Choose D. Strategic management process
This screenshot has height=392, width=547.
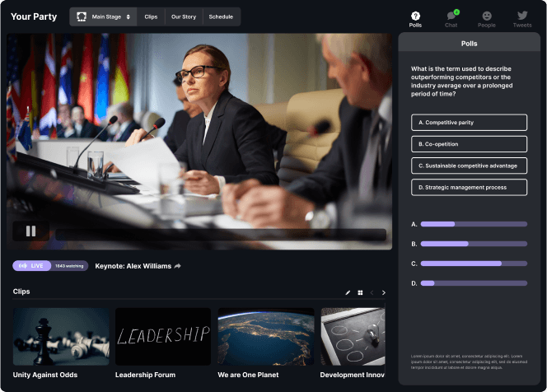469,187
